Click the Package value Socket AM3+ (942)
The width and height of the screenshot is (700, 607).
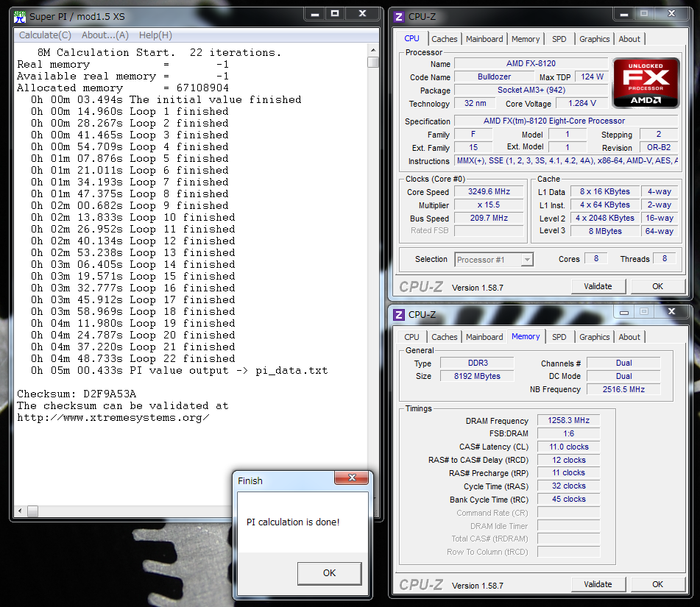[531, 90]
